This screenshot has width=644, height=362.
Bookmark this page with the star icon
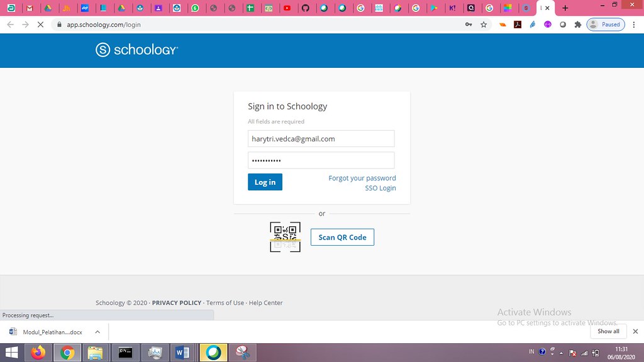(484, 25)
